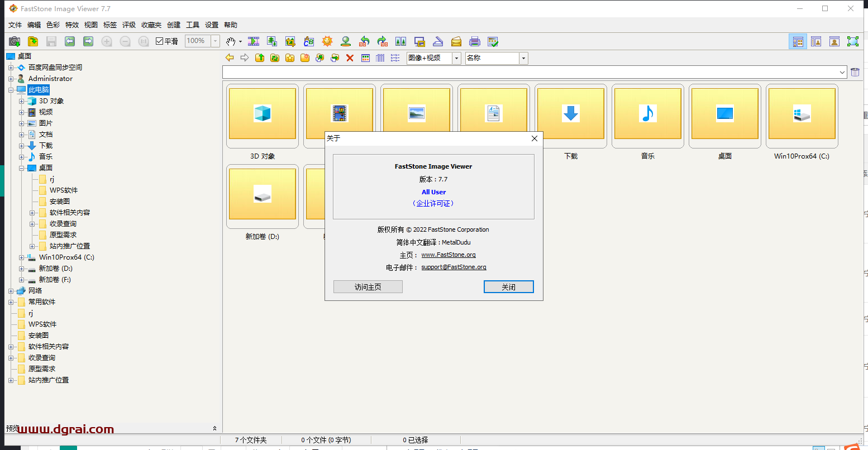Open the 文件 menu
The image size is (868, 450).
point(15,25)
